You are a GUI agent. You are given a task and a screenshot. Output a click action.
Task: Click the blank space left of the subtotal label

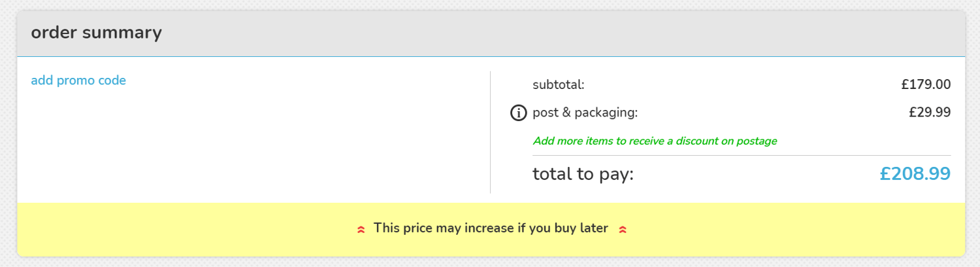tap(513, 84)
